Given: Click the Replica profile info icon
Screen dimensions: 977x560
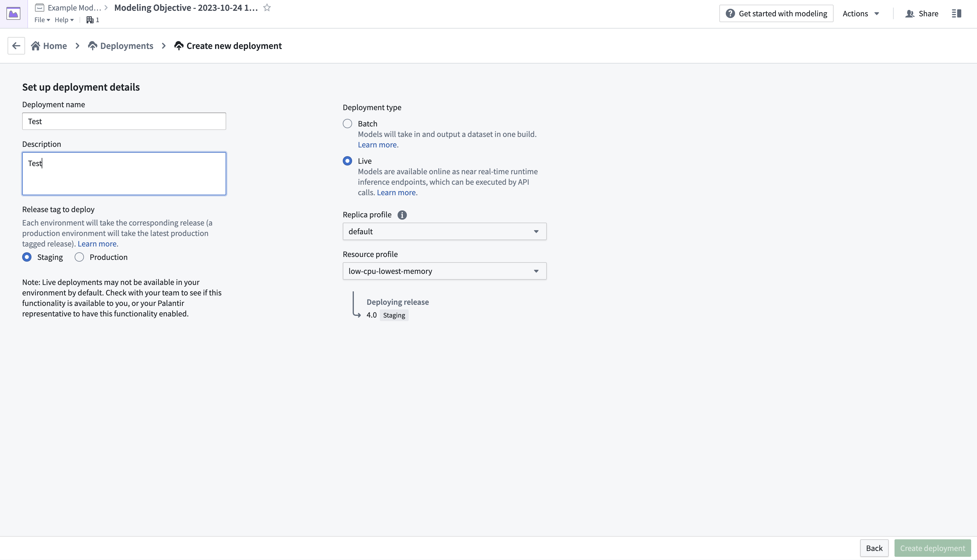Looking at the screenshot, I should pyautogui.click(x=402, y=215).
